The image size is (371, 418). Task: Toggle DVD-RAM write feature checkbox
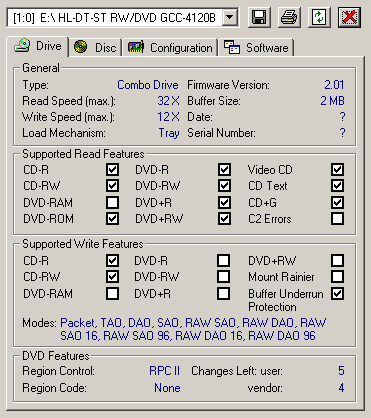coord(113,293)
